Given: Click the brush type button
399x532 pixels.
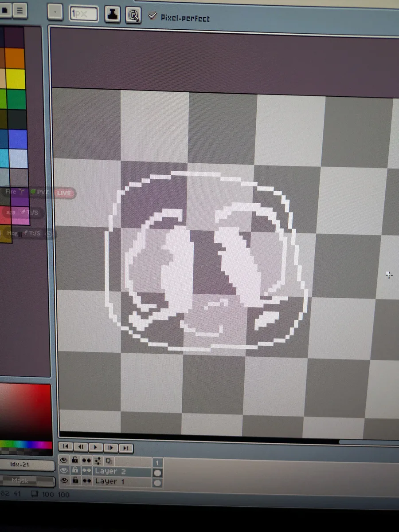Looking at the screenshot, I should point(55,12).
